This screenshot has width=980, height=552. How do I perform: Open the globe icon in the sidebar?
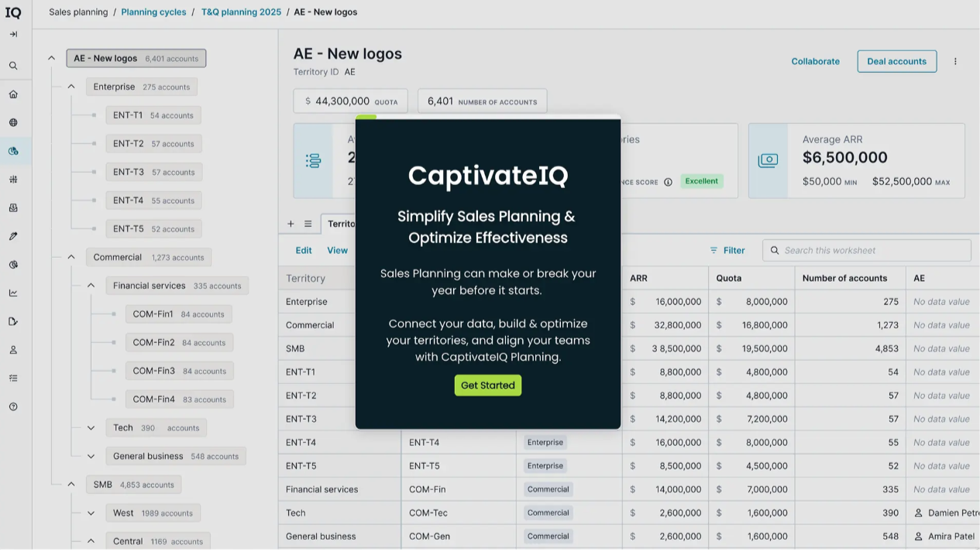(13, 122)
